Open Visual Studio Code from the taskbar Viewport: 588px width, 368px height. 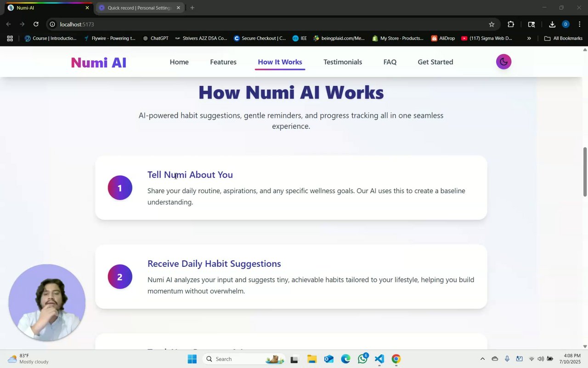click(x=379, y=359)
